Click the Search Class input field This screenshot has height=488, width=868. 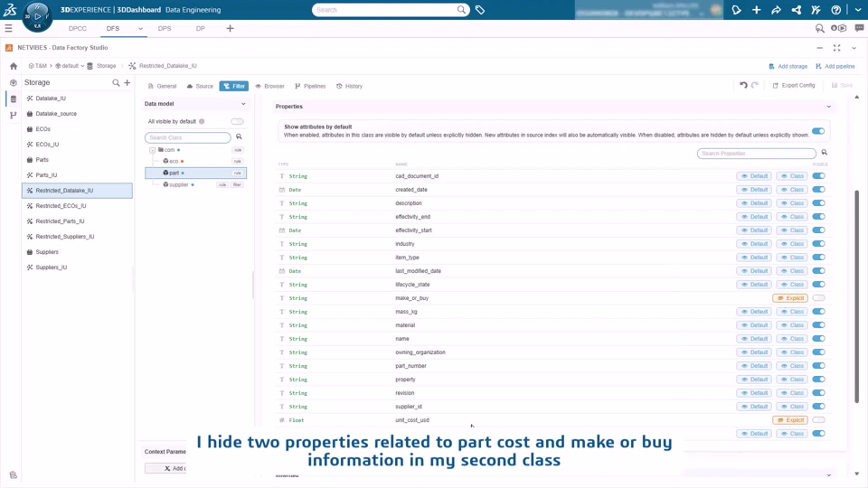pyautogui.click(x=188, y=137)
